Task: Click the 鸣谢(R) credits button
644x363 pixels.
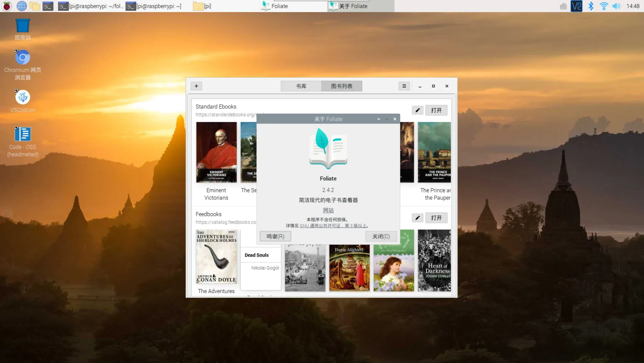Action: 275,236
